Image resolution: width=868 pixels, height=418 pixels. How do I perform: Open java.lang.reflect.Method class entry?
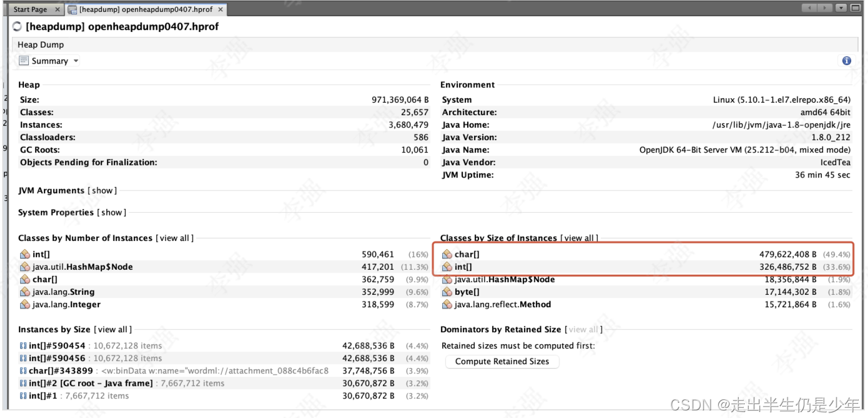pyautogui.click(x=503, y=305)
